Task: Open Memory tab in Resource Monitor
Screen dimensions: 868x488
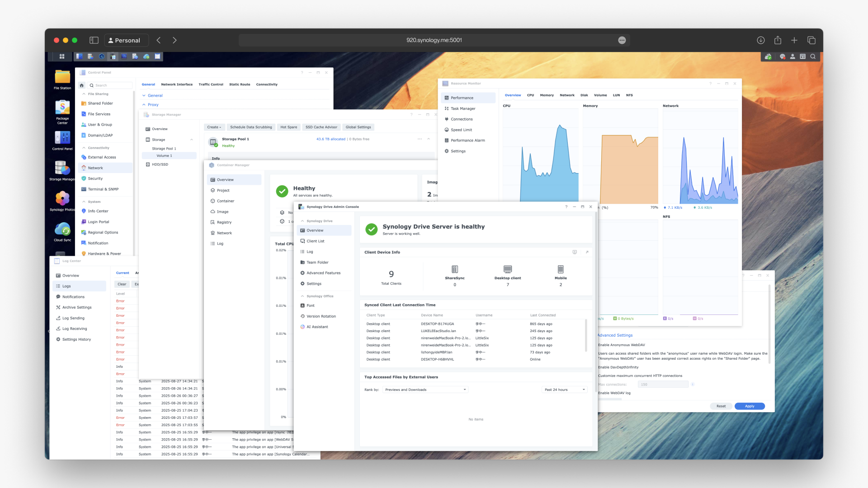Action: tap(547, 95)
